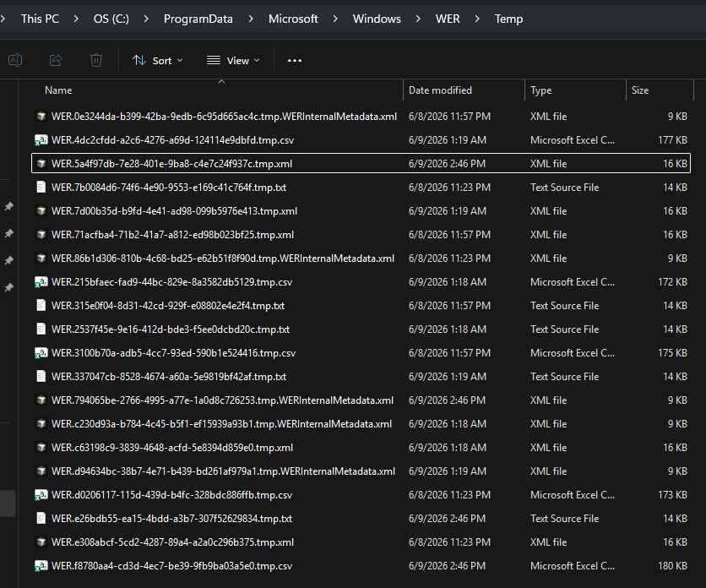Click Text Source File type of WER.e26bdb55
This screenshot has width=706, height=588.
564,518
